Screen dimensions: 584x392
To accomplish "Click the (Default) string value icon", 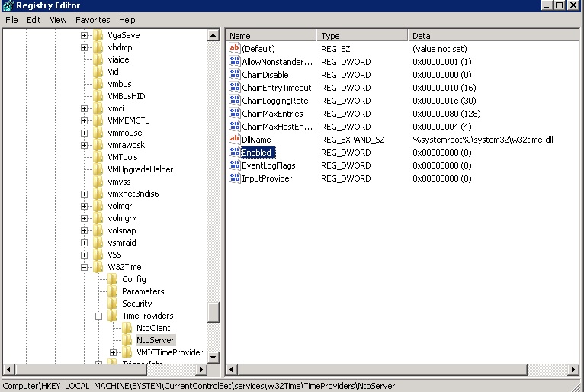I will (235, 49).
